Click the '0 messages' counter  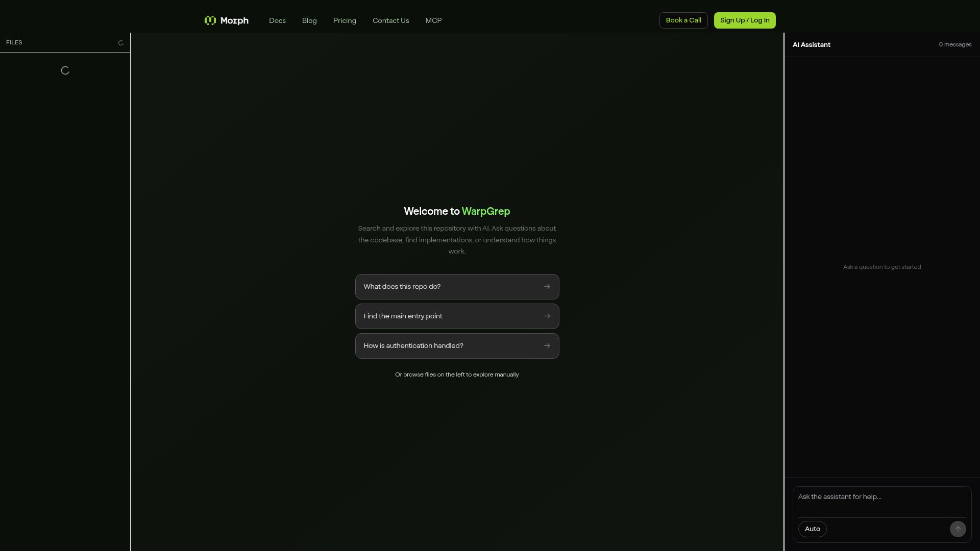click(x=955, y=45)
